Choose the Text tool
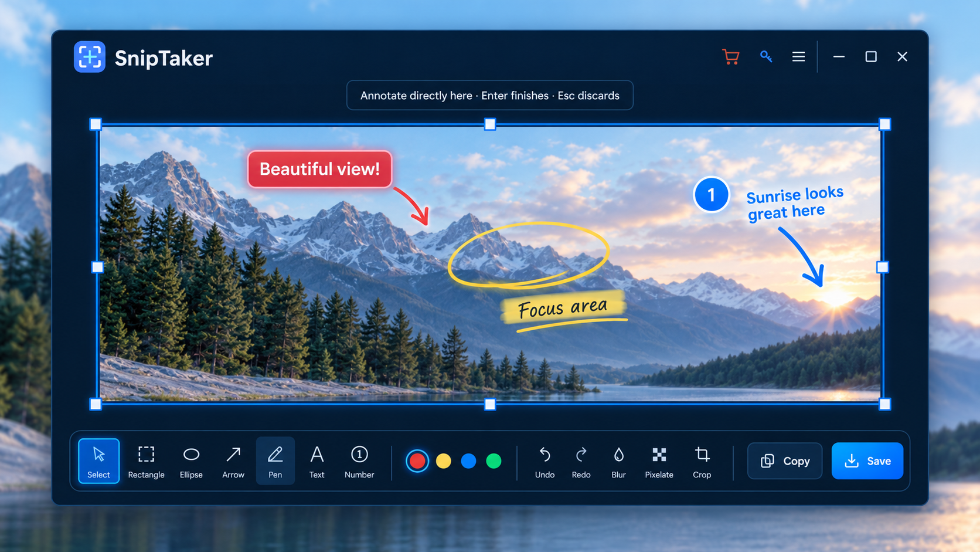This screenshot has height=552, width=980. tap(317, 461)
